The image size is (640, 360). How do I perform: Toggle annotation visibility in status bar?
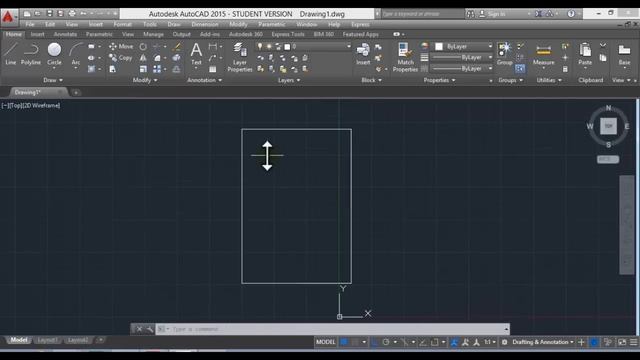[x=454, y=342]
